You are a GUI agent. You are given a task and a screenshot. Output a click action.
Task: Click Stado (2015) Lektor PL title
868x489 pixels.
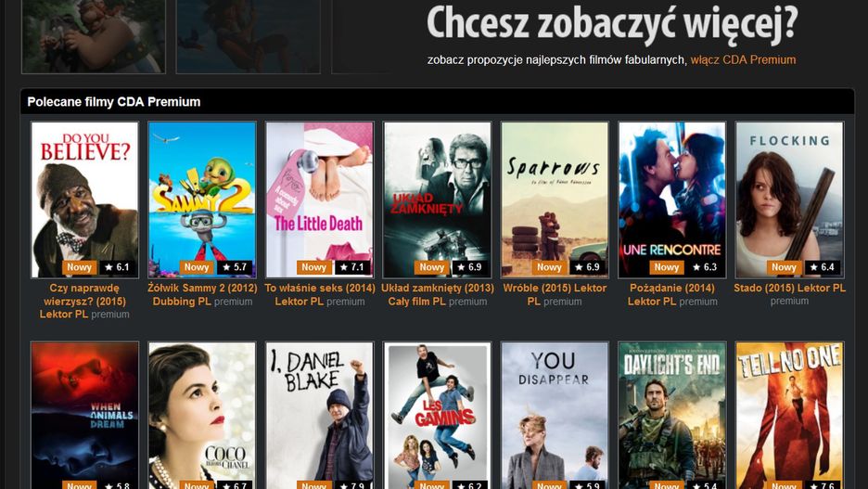[x=789, y=288]
